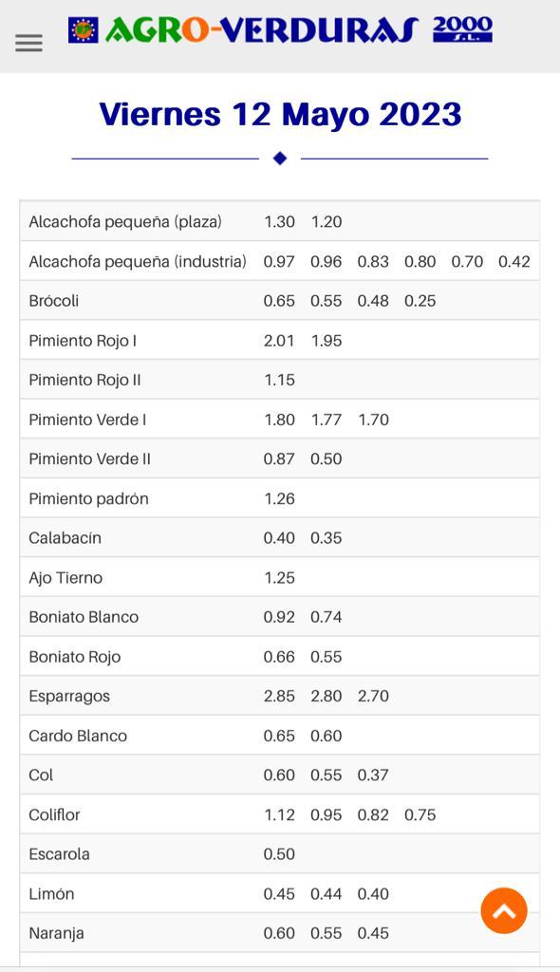
Task: Click the Esparragos price 2.85
Action: (279, 696)
